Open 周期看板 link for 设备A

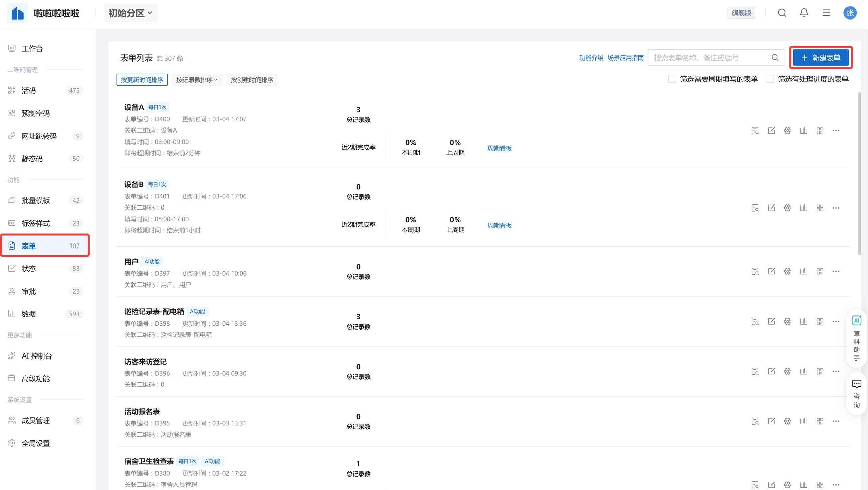(499, 148)
